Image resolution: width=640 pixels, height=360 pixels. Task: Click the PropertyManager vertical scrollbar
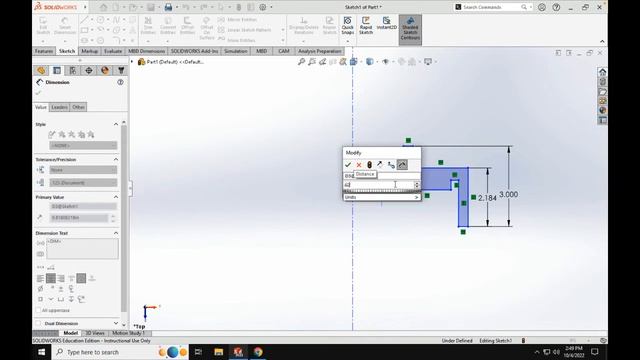click(124, 217)
